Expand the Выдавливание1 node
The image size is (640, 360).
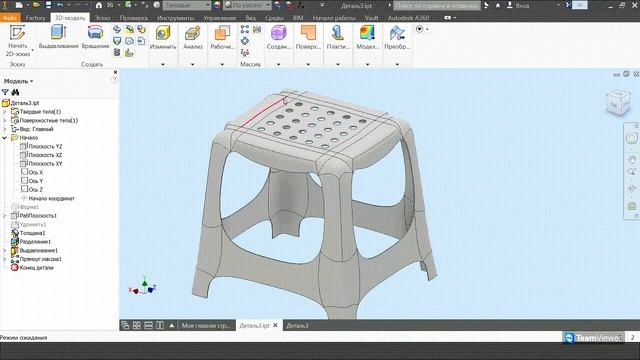[4, 250]
